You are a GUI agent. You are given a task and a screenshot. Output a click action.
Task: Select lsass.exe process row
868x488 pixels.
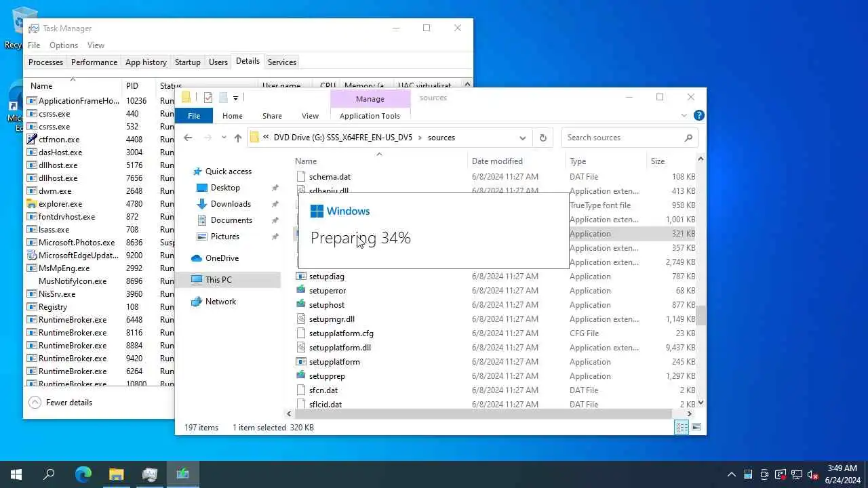[x=99, y=230]
